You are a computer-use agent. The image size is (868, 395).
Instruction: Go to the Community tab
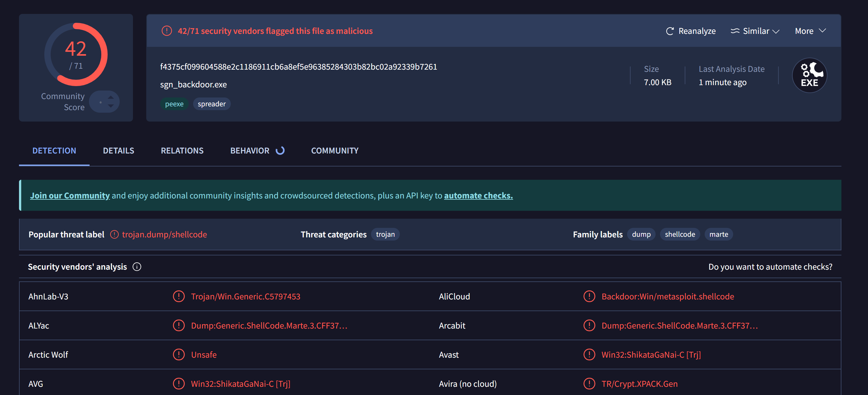[x=335, y=151]
